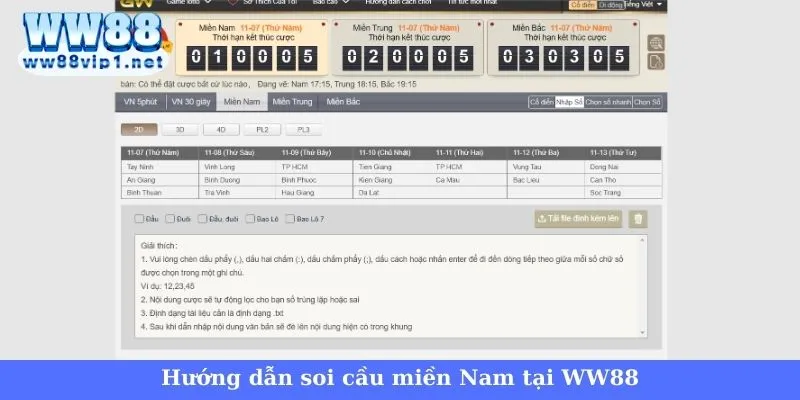800x400 pixels.
Task: Expand the Báo cáo dropdown menu
Action: pyautogui.click(x=331, y=3)
